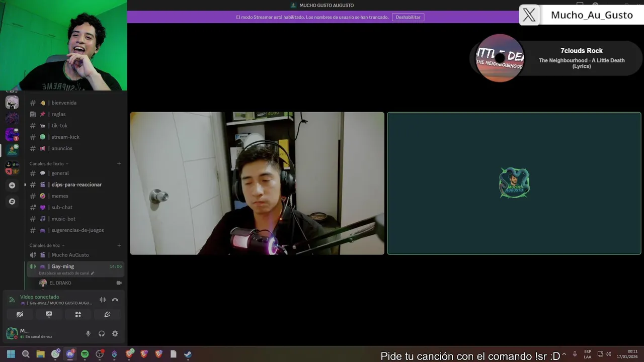The height and width of the screenshot is (362, 644).
Task: Open the general text channel
Action: coord(75,173)
